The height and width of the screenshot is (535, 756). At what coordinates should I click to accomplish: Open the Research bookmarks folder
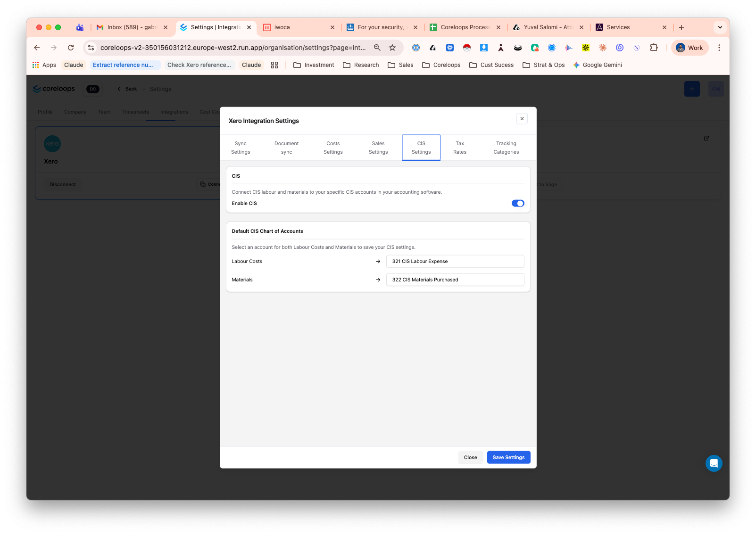click(361, 65)
